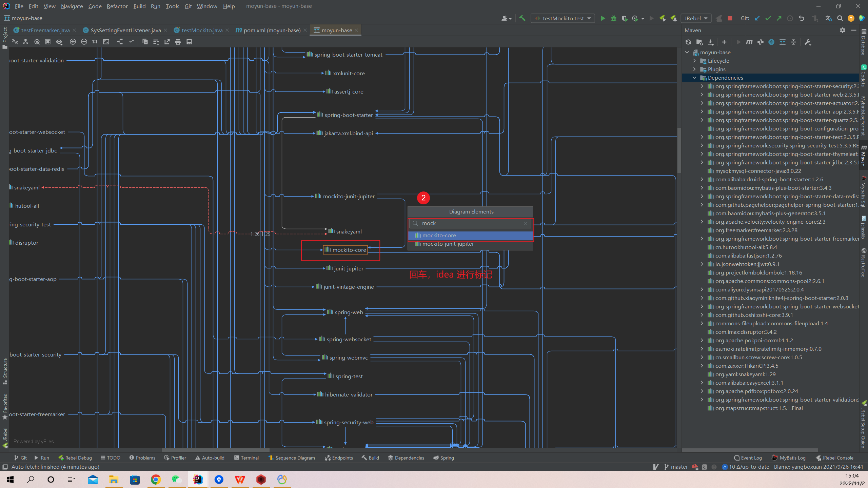Click the master git branch widget

[x=676, y=467]
